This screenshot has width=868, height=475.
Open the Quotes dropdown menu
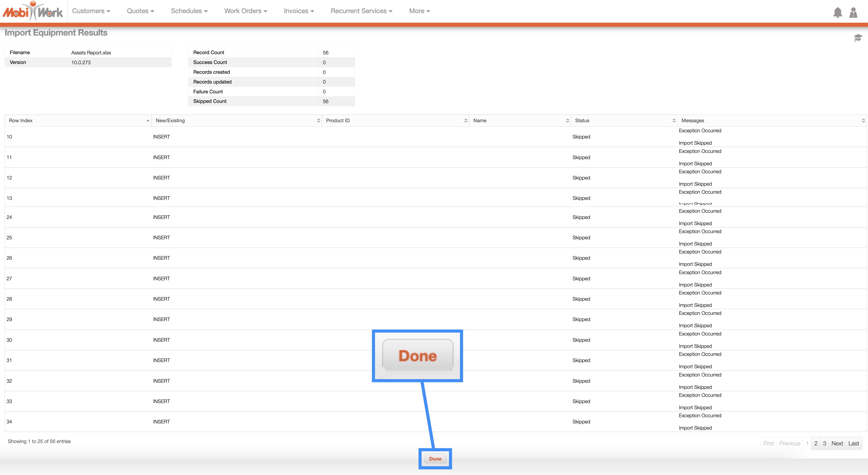(140, 11)
